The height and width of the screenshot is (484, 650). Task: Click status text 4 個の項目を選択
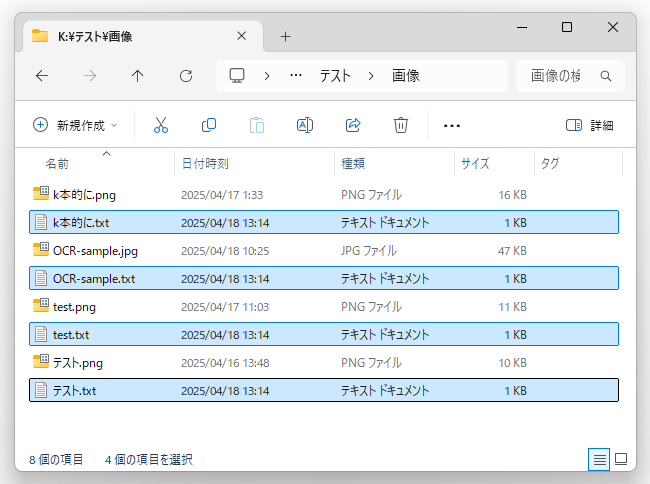click(148, 460)
